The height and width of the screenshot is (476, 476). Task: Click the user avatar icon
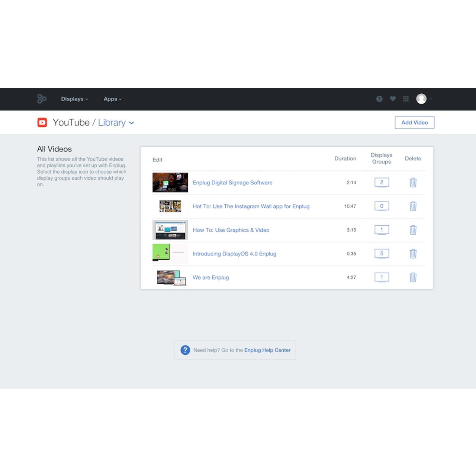421,99
